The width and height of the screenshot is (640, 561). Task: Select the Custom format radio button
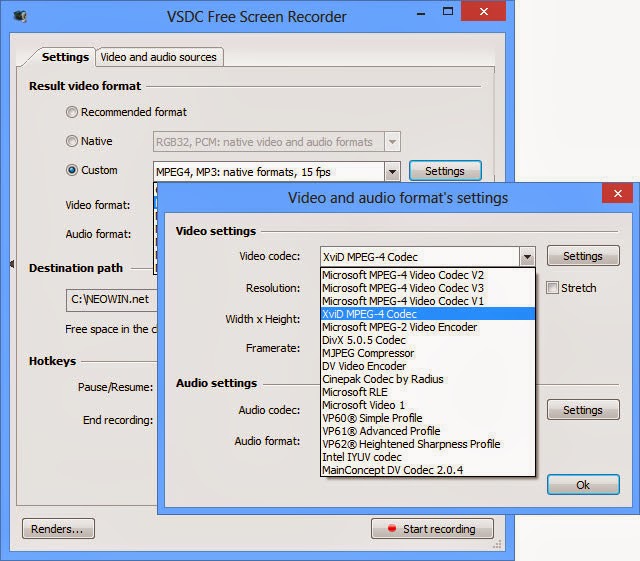pos(72,170)
